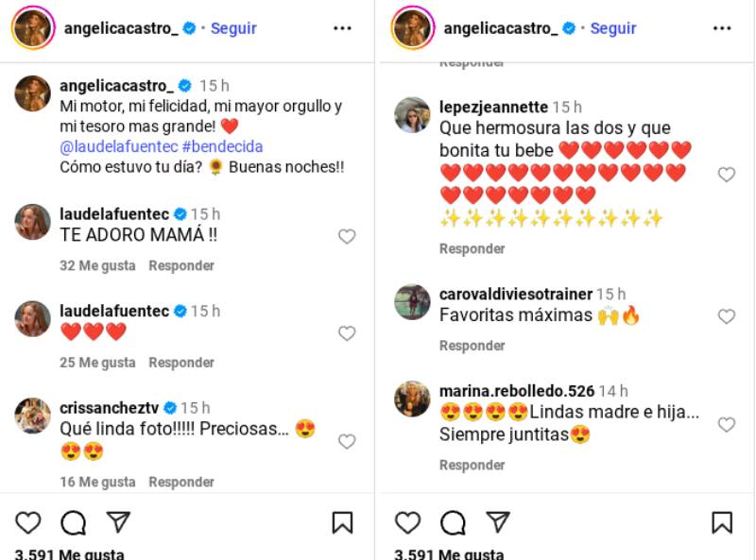
Task: Like marina.rebolledo.526's comment
Action: click(726, 425)
